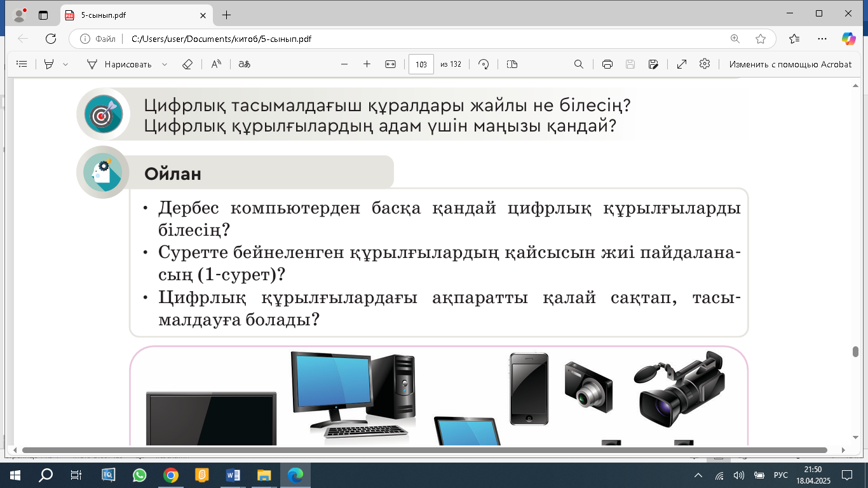
Task: Open Windows taskbar search
Action: pos(46,475)
